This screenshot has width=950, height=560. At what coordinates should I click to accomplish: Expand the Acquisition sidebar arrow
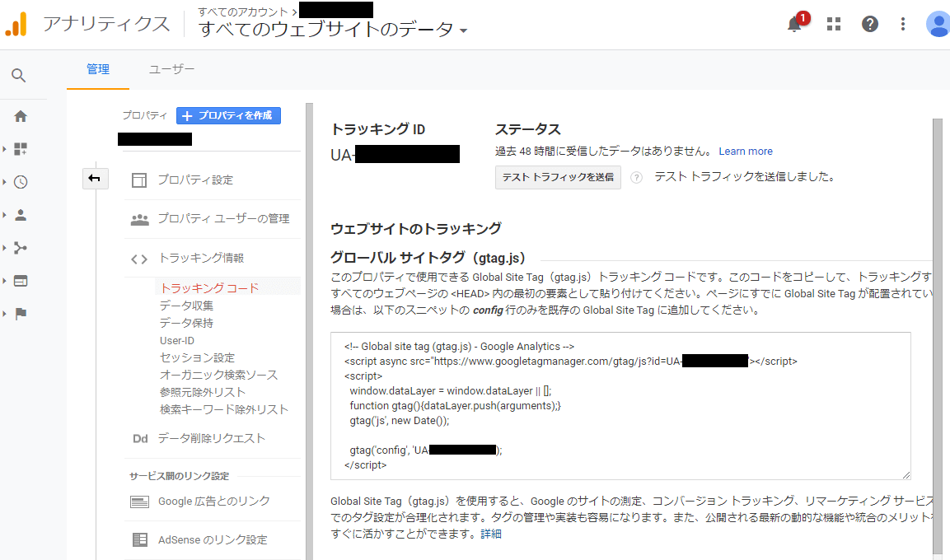pyautogui.click(x=4, y=248)
